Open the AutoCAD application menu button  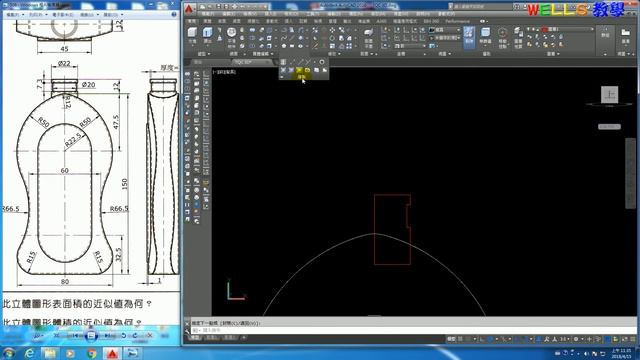189,9
